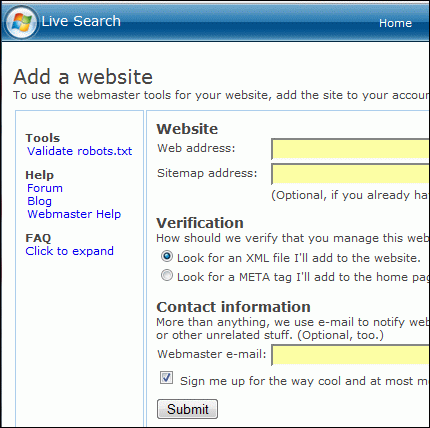The width and height of the screenshot is (430, 428).
Task: Open Webmaster Help
Action: [74, 214]
